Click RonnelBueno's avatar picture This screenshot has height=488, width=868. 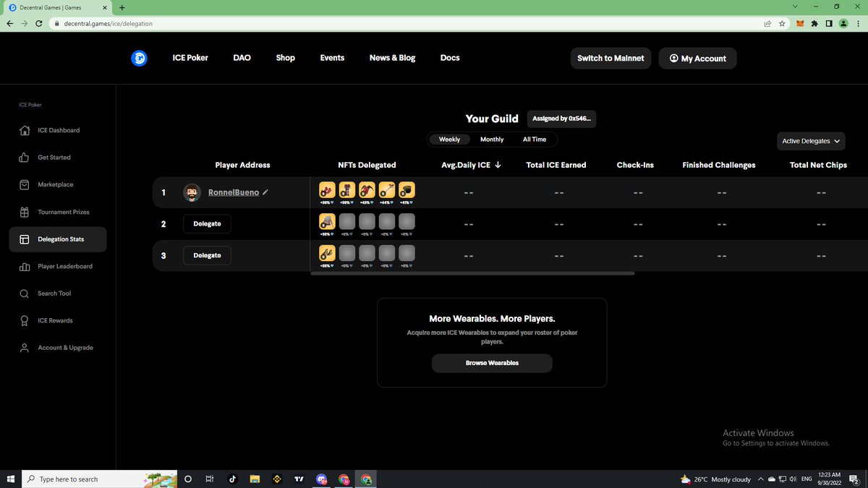tap(192, 192)
